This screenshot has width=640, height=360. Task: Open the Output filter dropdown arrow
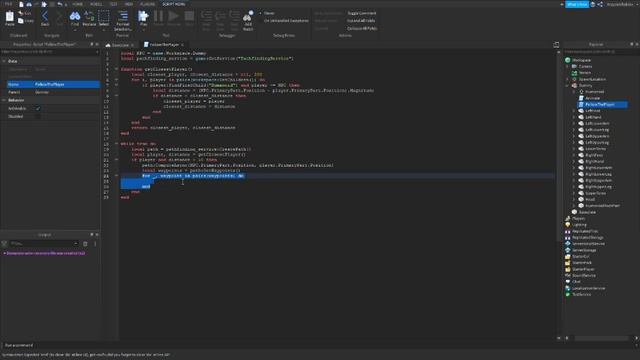tap(76, 244)
